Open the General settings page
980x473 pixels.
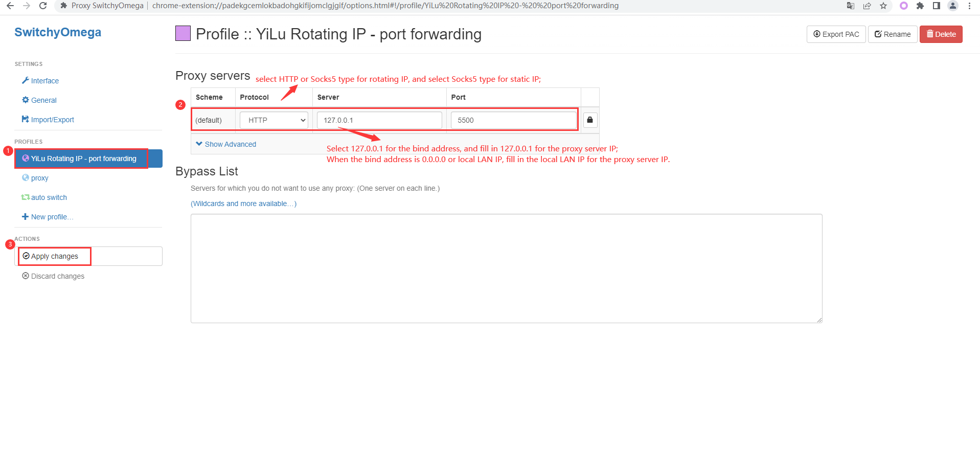(39, 100)
